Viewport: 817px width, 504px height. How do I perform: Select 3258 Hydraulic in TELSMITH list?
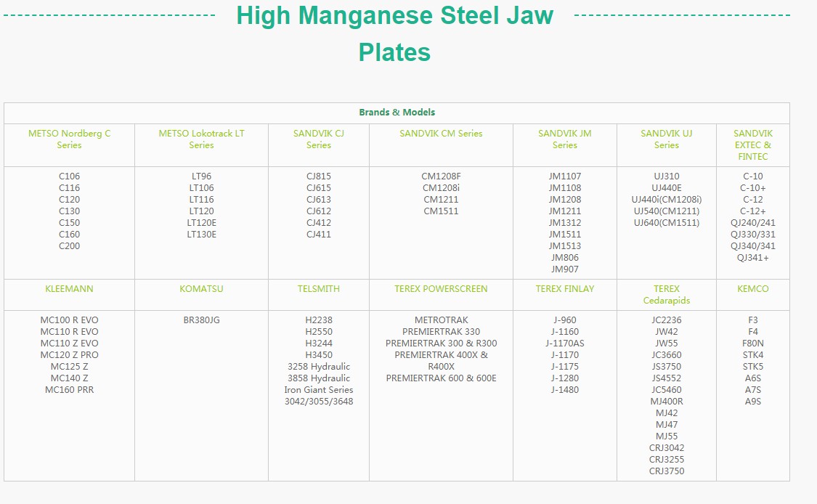coord(319,367)
